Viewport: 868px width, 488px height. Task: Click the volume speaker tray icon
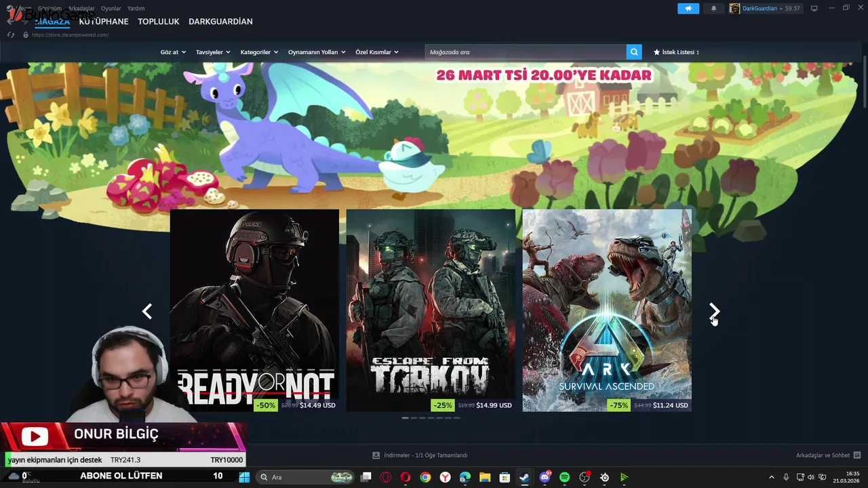[810, 477]
